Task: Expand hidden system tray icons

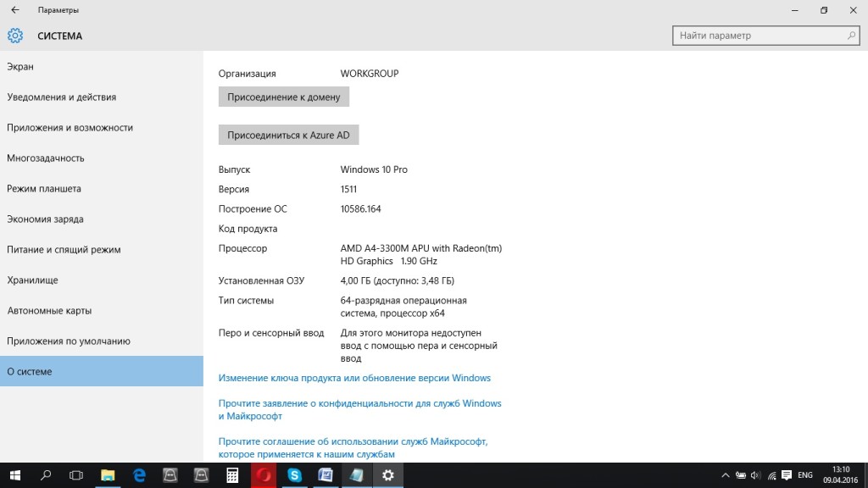Action: (725, 475)
